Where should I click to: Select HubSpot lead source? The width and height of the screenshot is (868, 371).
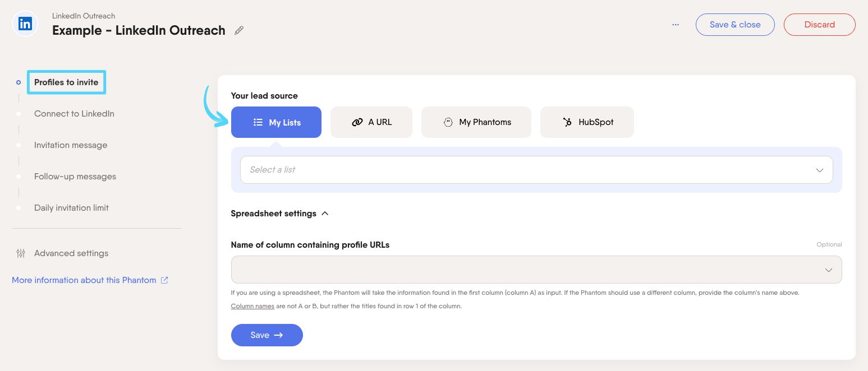pos(587,122)
